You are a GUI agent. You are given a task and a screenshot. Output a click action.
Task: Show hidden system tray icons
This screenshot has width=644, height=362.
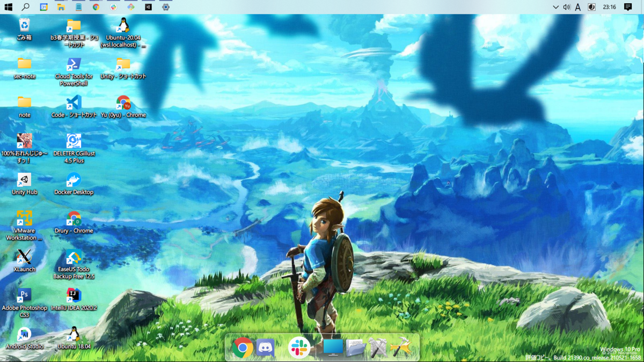point(555,7)
